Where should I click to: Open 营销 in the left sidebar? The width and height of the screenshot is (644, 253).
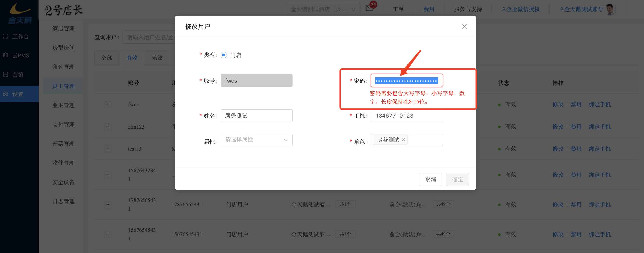point(19,74)
